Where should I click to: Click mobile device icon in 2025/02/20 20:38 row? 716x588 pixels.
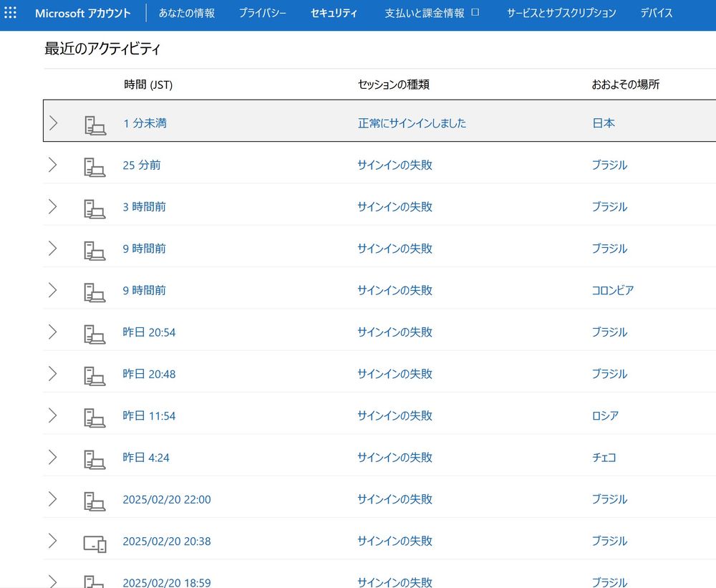[95, 544]
